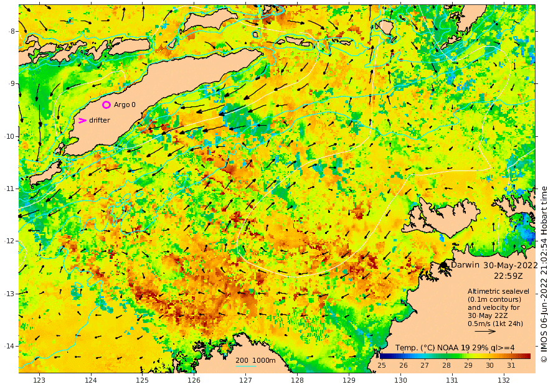Click the '(0.1m contours)' legend line
This screenshot has height=392, width=548.
pos(494,299)
